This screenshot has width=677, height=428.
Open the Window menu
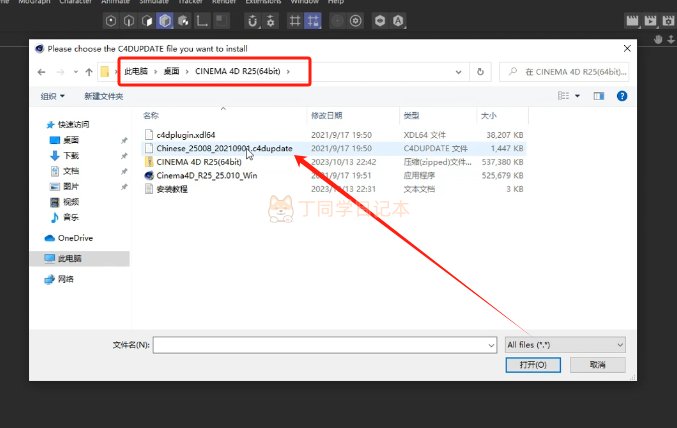(304, 2)
